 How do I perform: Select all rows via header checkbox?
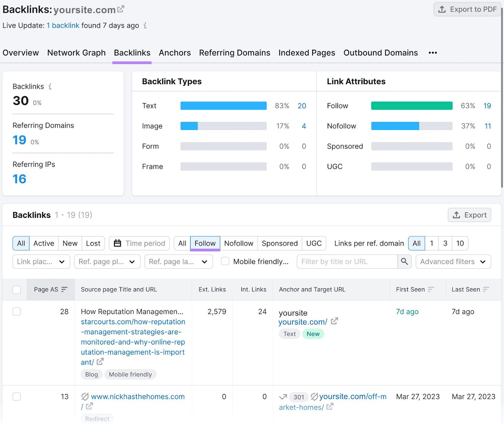(x=16, y=289)
